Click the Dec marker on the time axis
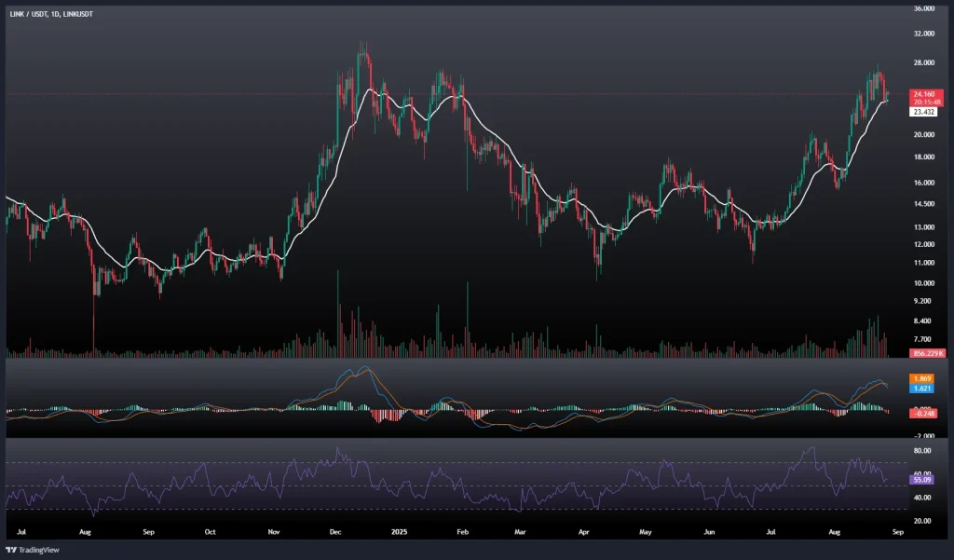954x560 pixels. [x=337, y=532]
